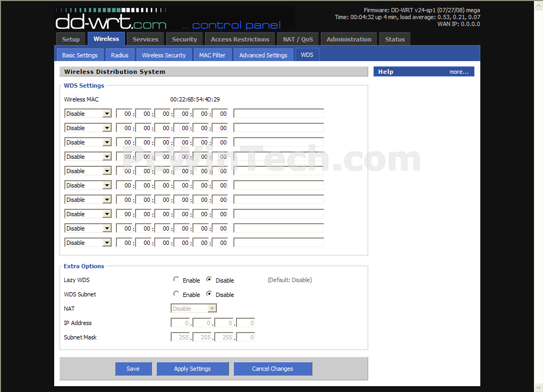Open the third WDS row's Disable dropdown
543x392 pixels.
click(x=88, y=142)
